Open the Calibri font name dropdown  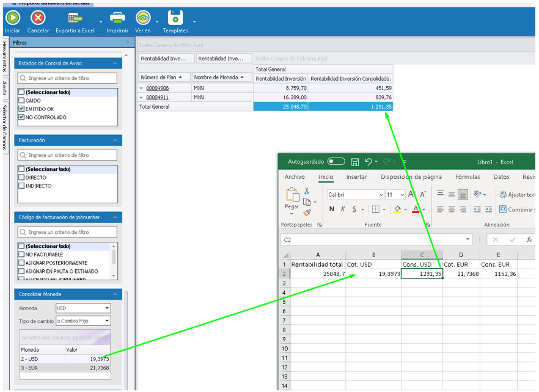[380, 195]
